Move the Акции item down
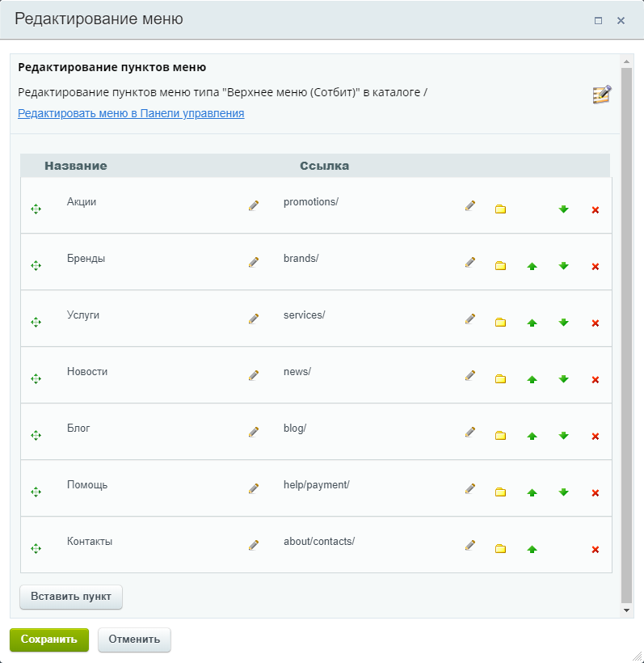The width and height of the screenshot is (644, 663). tap(564, 209)
